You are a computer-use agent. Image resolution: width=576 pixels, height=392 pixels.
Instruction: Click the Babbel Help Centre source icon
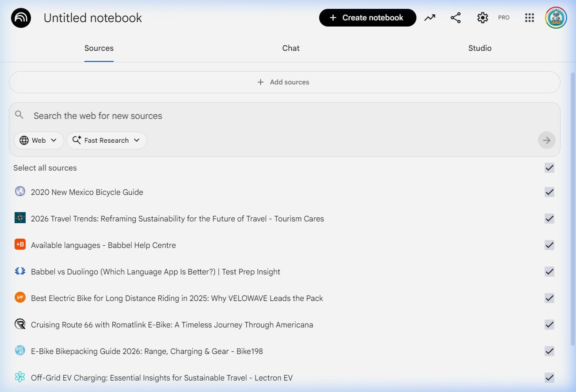tap(20, 244)
